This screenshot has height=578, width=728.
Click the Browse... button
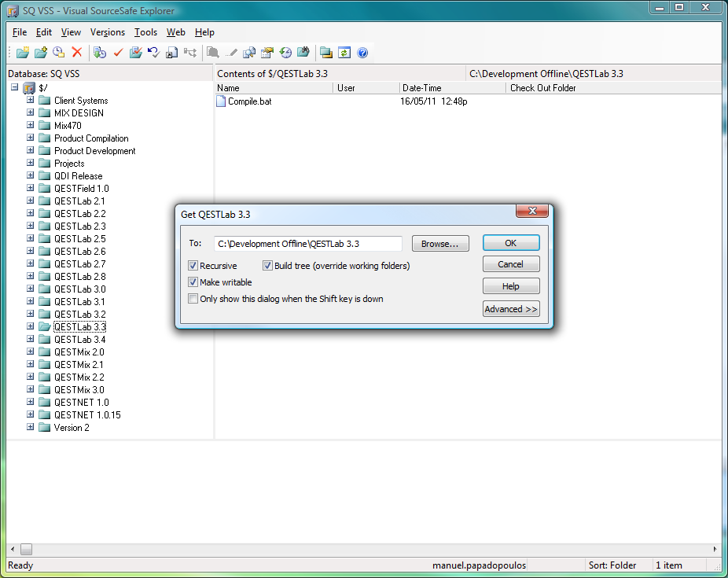pos(440,244)
